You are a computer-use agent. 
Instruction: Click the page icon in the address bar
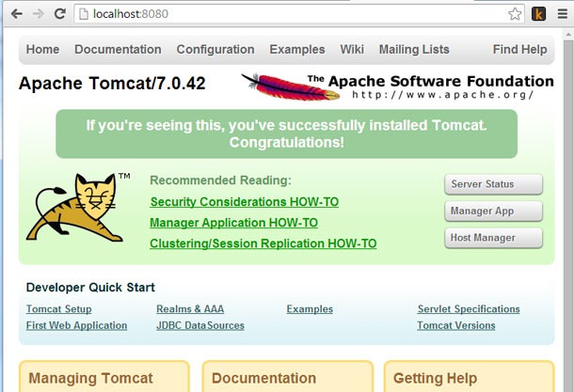click(84, 14)
